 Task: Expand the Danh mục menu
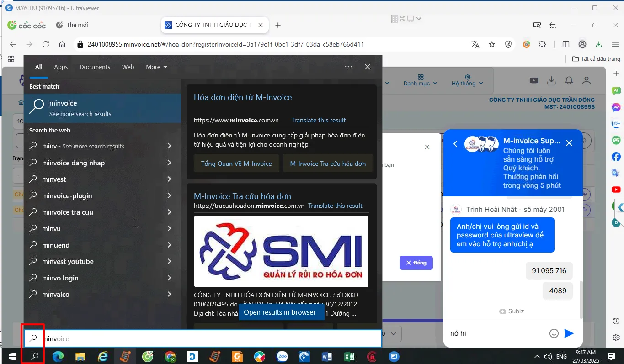pyautogui.click(x=421, y=81)
